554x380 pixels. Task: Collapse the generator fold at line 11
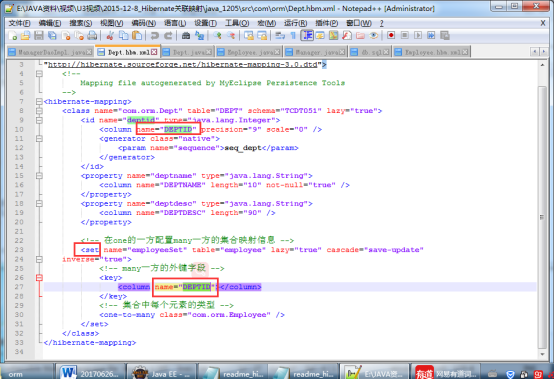click(39, 139)
